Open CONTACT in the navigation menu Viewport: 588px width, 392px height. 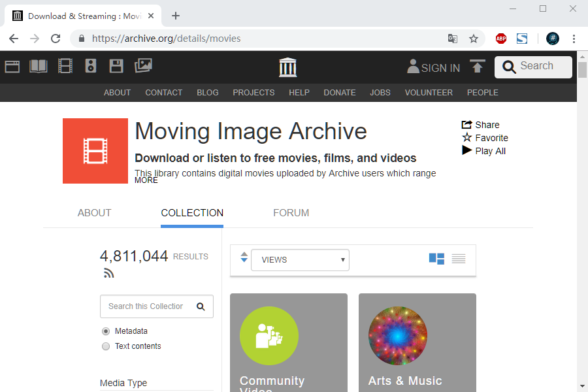pyautogui.click(x=163, y=93)
